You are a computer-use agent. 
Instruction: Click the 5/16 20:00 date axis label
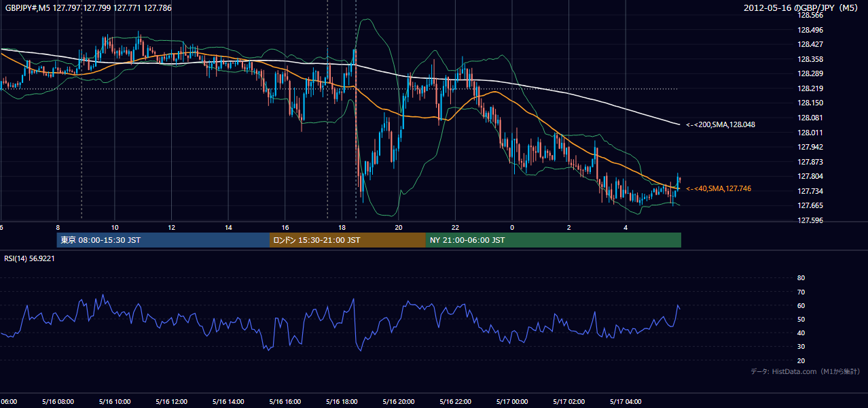click(x=399, y=402)
